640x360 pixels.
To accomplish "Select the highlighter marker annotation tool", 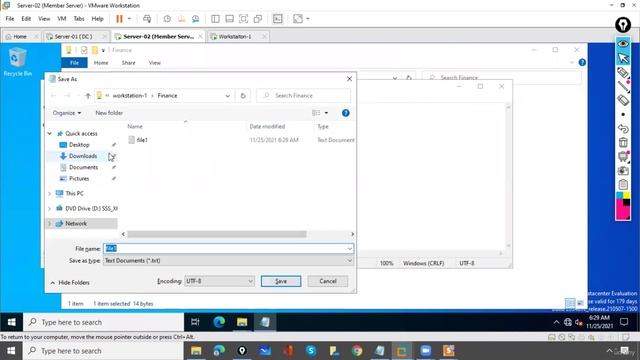I will [623, 73].
